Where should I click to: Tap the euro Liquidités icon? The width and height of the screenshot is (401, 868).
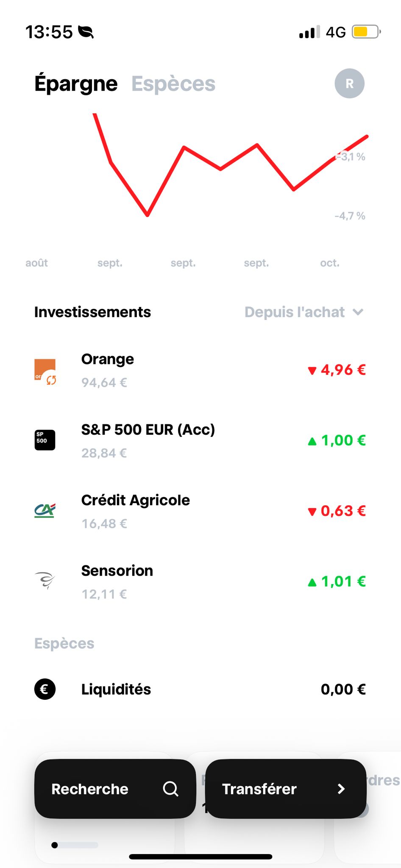pos(45,689)
